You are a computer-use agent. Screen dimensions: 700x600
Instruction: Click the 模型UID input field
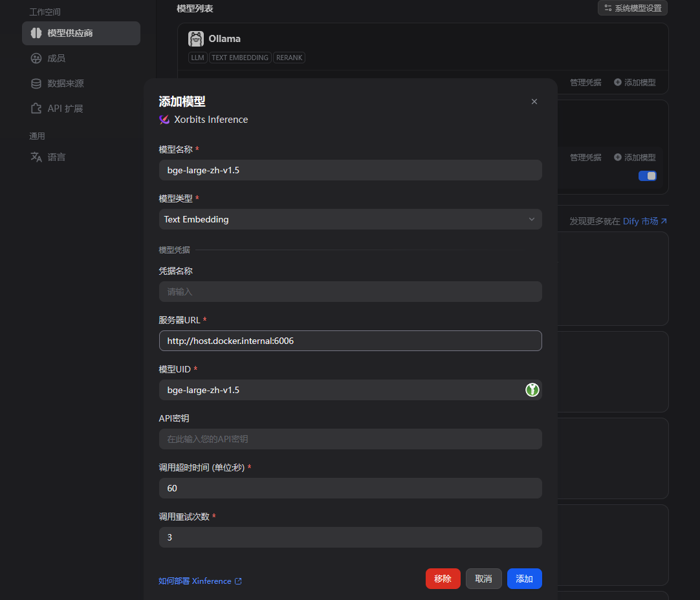(351, 390)
